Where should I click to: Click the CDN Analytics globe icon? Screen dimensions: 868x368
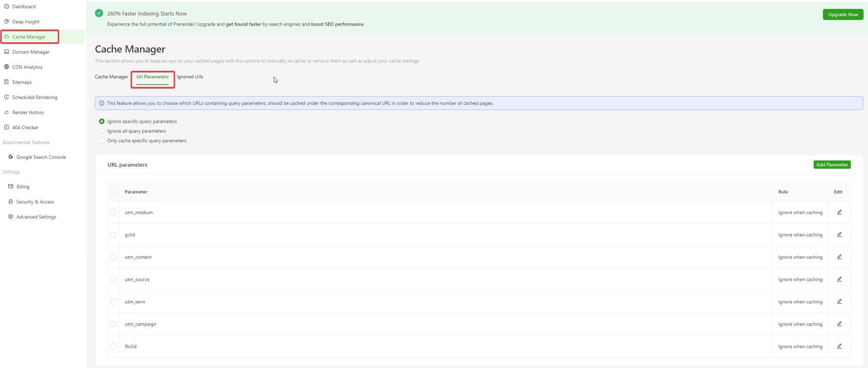pos(6,67)
